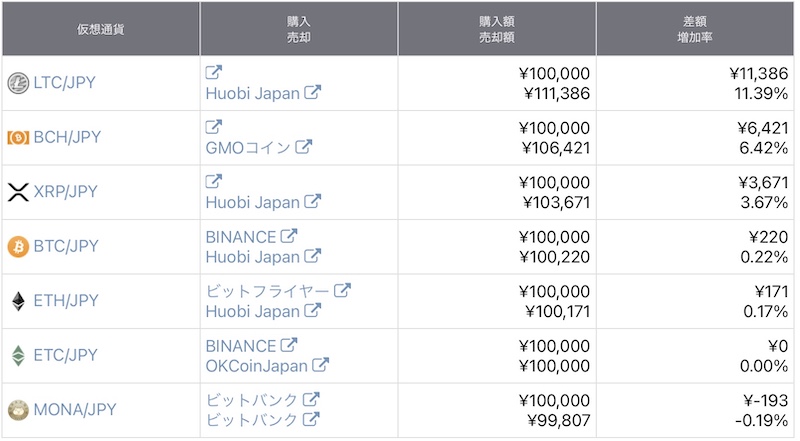Click the 仮想通貨 column header
This screenshot has height=441, width=800.
(x=101, y=29)
